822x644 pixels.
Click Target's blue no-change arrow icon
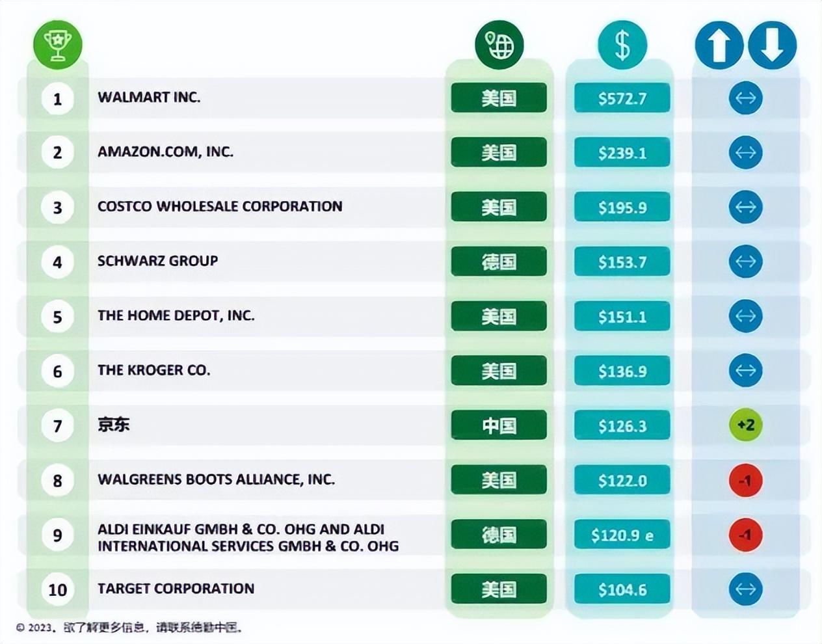[x=745, y=589]
